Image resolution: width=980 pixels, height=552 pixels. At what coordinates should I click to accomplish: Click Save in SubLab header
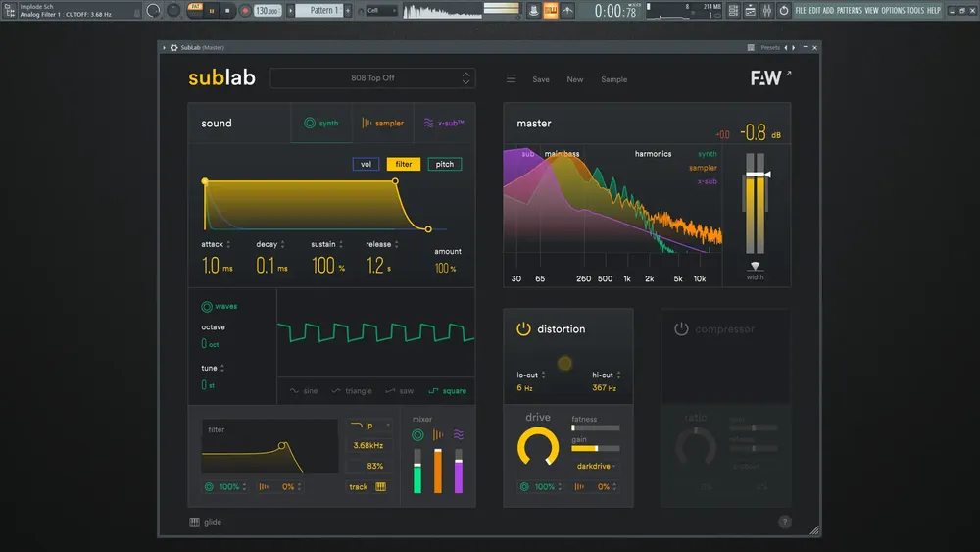coord(541,79)
